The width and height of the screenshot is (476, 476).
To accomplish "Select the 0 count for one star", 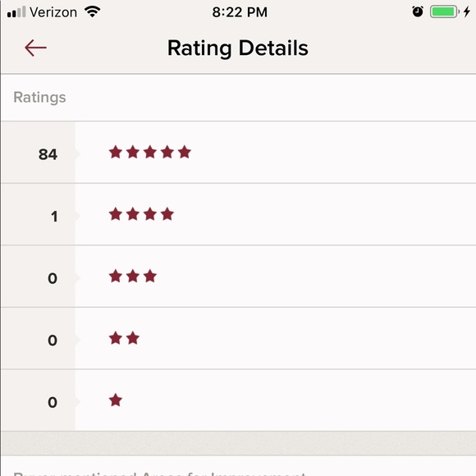I will [x=53, y=402].
